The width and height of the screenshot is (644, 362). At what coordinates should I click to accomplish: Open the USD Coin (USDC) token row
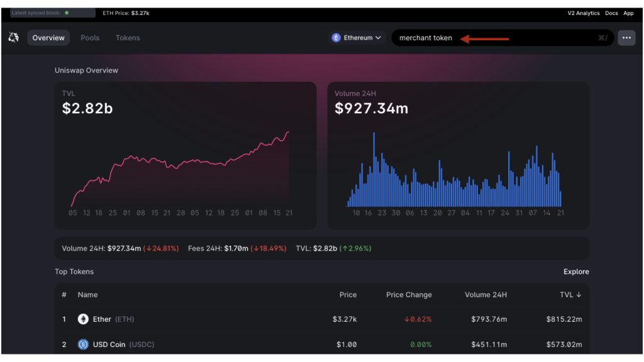[322, 344]
